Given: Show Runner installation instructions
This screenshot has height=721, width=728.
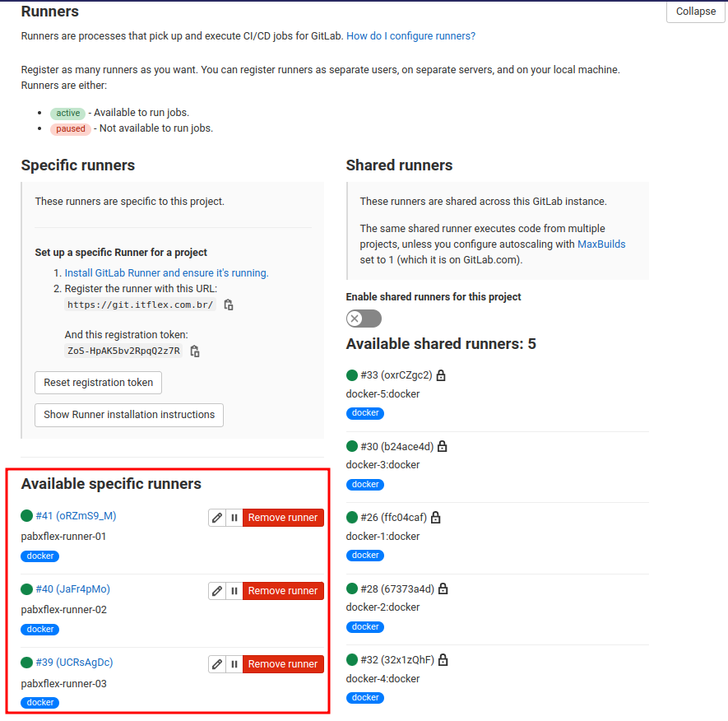Looking at the screenshot, I should (x=129, y=415).
